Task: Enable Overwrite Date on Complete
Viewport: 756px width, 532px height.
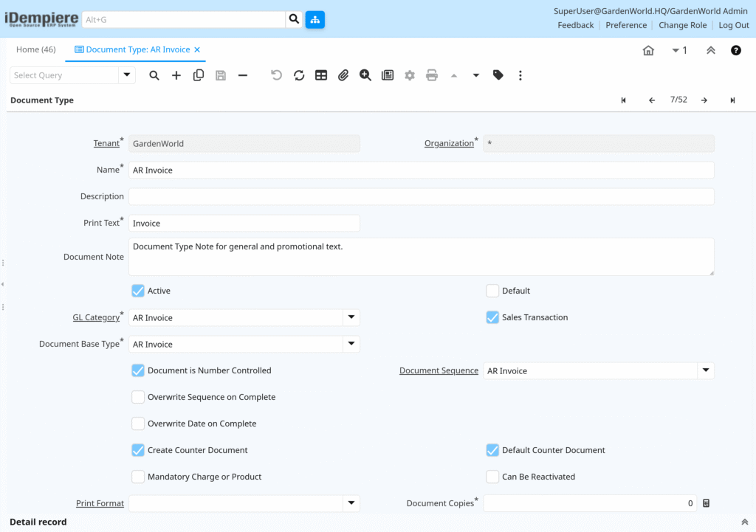Action: 138,423
